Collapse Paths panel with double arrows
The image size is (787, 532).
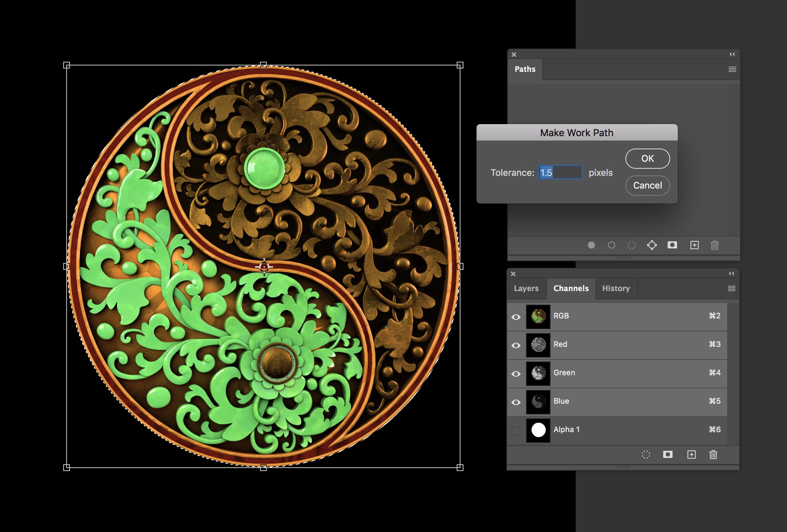[x=732, y=54]
